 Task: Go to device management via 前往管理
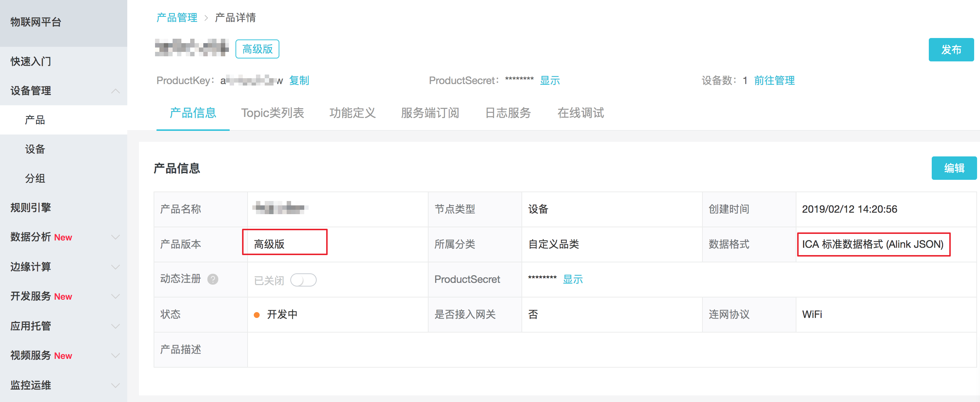pyautogui.click(x=774, y=81)
